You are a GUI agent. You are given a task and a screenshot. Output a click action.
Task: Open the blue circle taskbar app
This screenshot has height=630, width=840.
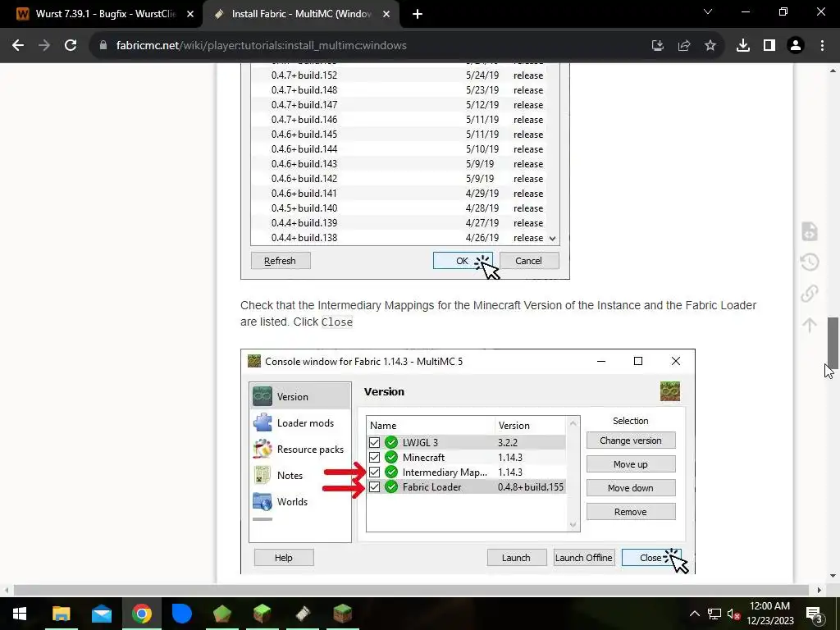(x=181, y=614)
